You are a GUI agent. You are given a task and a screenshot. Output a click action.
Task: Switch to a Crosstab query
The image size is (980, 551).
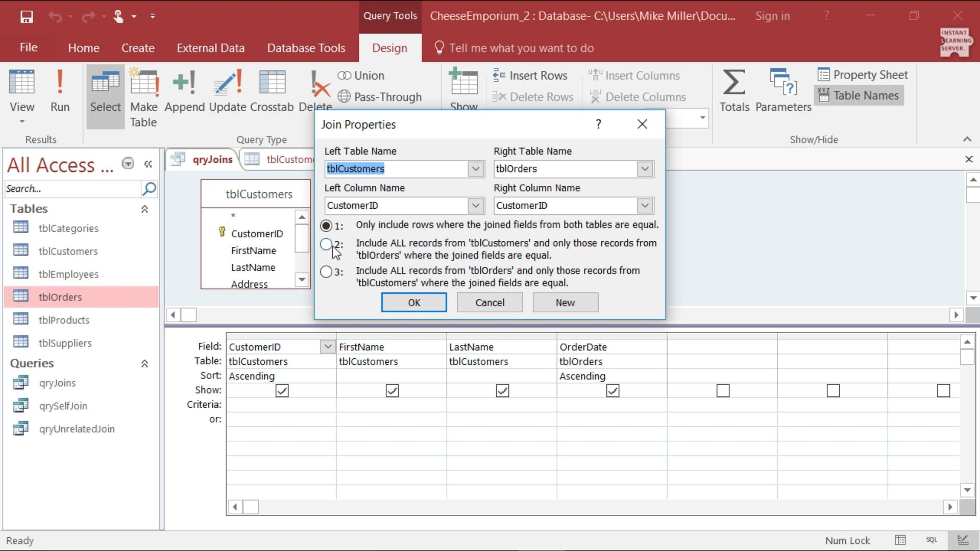click(272, 92)
